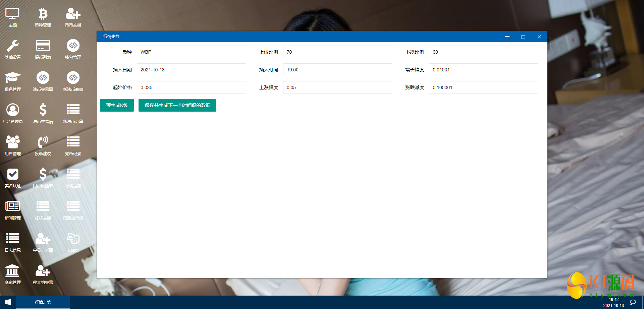
Task: Launch the 币币交易 icon
Action: pos(73,17)
